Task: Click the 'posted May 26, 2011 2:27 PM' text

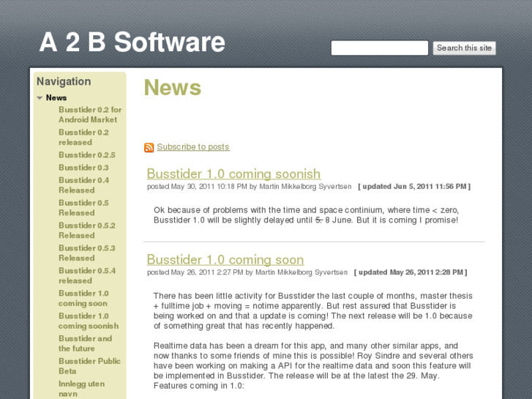Action: (x=195, y=272)
